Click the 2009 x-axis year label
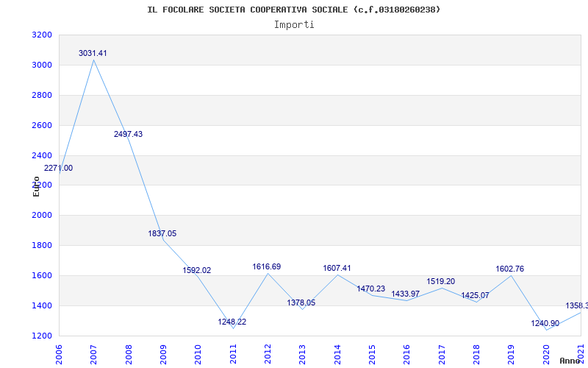The height and width of the screenshot is (368, 588). (x=163, y=354)
